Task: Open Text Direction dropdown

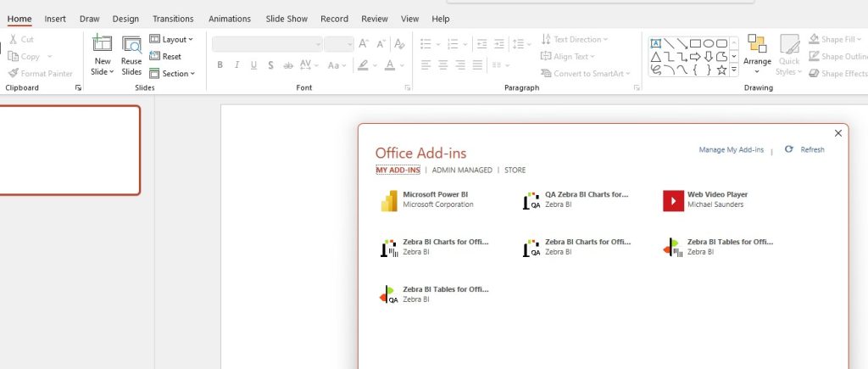Action: (x=574, y=39)
